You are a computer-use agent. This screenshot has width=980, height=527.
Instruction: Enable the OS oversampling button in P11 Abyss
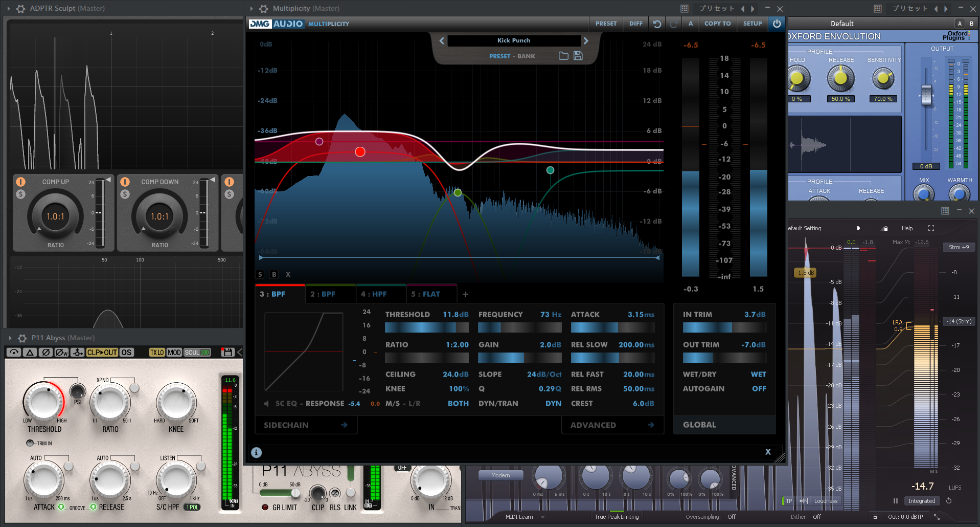point(126,352)
